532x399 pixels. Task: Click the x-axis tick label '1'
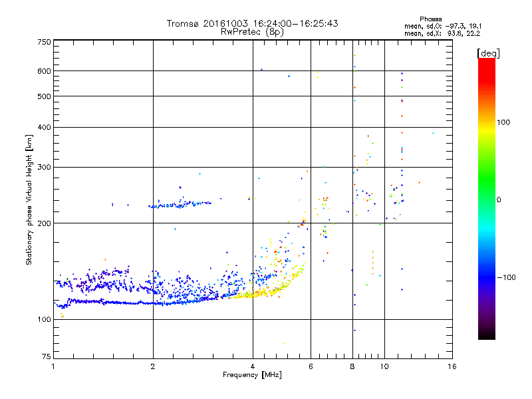53,366
